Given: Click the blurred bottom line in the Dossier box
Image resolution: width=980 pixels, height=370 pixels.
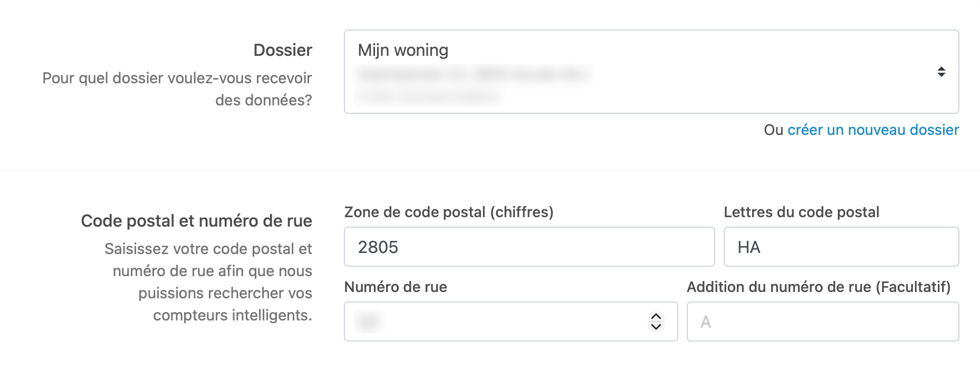Looking at the screenshot, I should [x=428, y=96].
